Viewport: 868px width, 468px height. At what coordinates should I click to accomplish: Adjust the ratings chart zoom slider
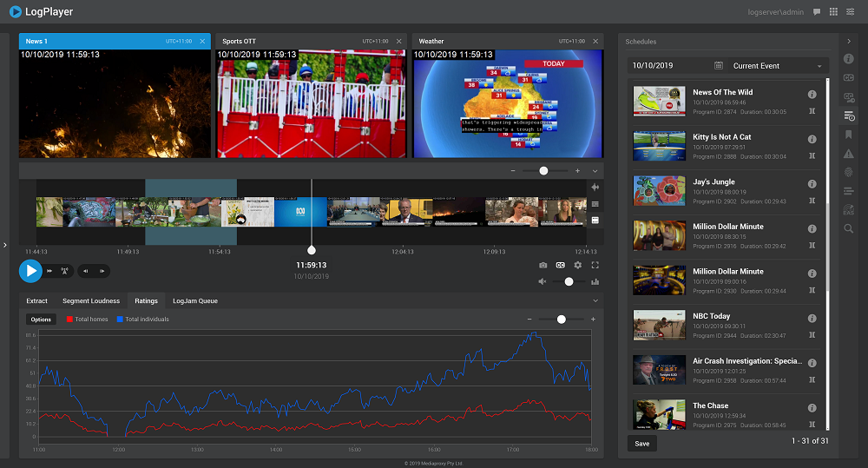[562, 319]
